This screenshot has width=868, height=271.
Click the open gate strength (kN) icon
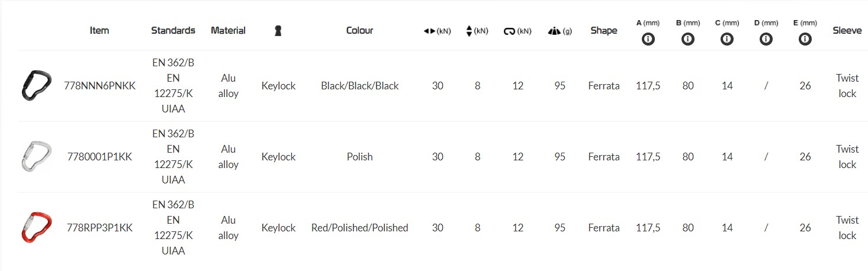click(510, 31)
